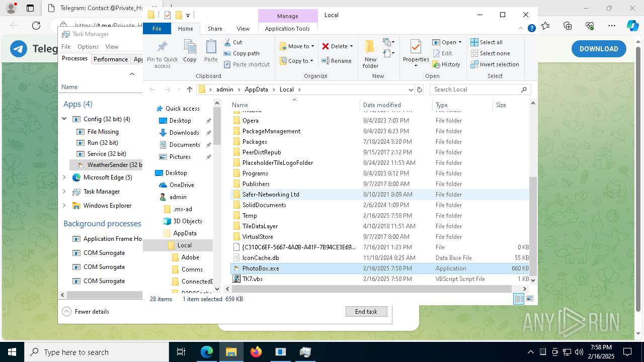The width and height of the screenshot is (644, 362).
Task: Select OneDrive in navigation pane
Action: [182, 185]
